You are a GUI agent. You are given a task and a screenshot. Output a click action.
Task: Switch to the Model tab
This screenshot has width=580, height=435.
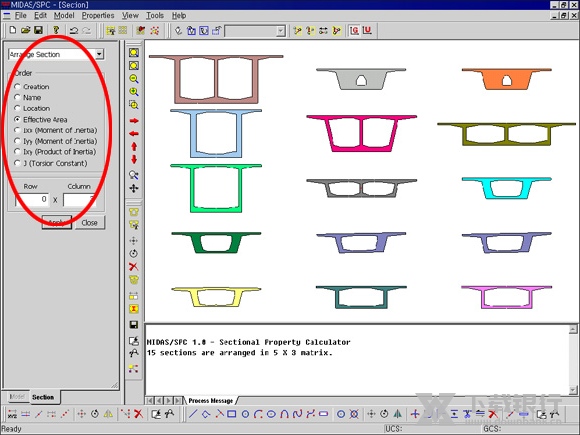click(17, 397)
